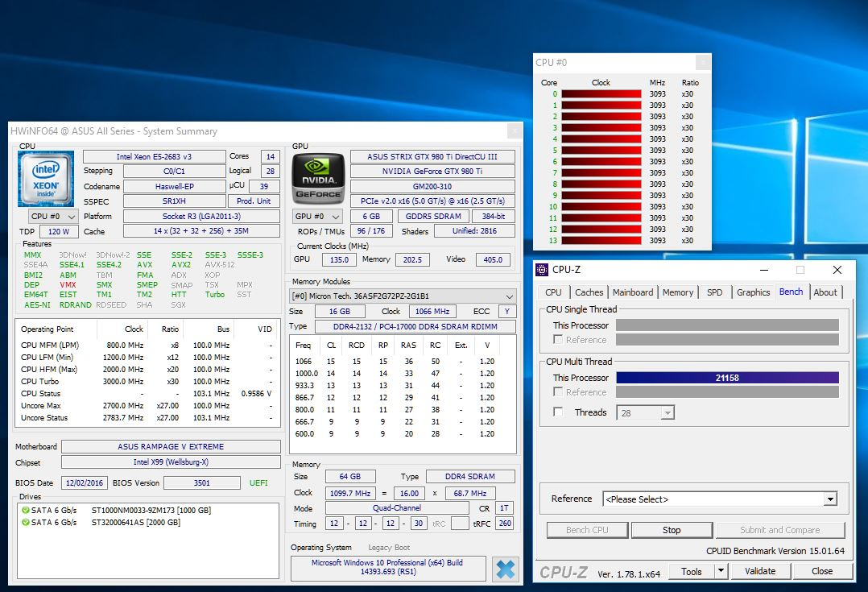Click the TDP 120 W field

(58, 231)
